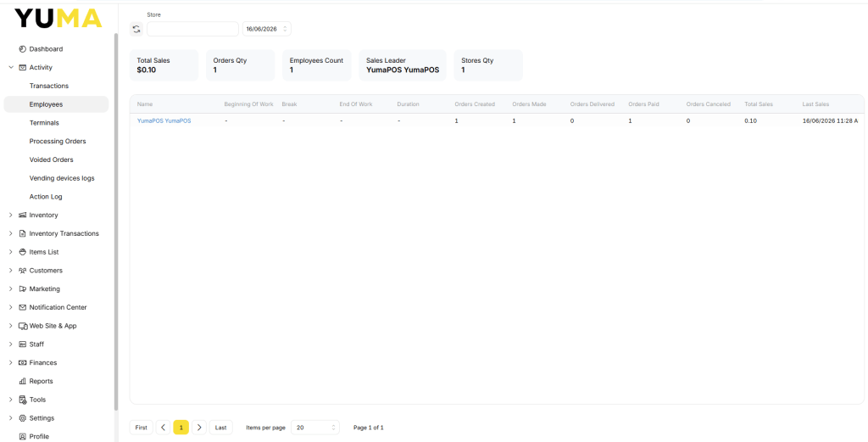Click into the Store input field
Screen dimensions: 868x442
[192, 29]
